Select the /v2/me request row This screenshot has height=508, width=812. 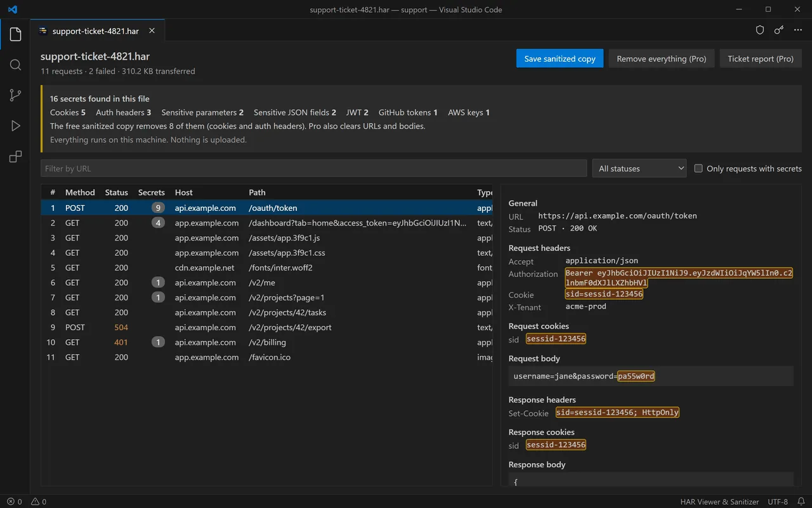(x=267, y=283)
